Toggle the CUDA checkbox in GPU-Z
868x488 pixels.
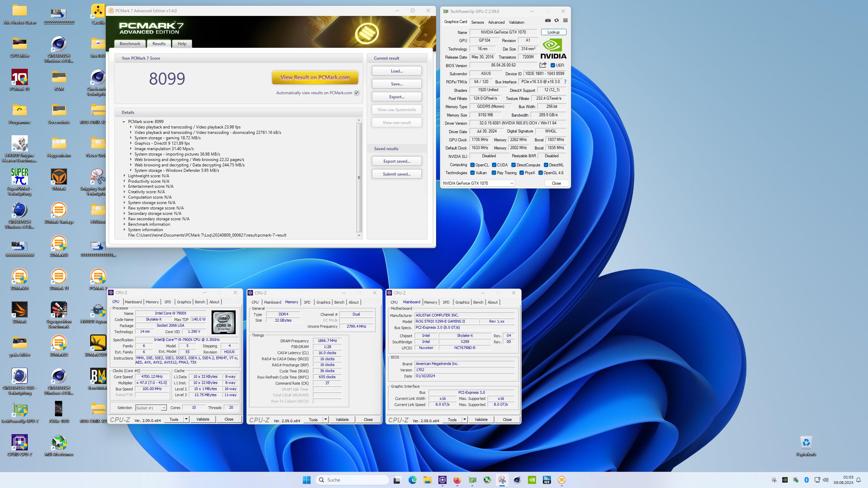[x=494, y=165]
